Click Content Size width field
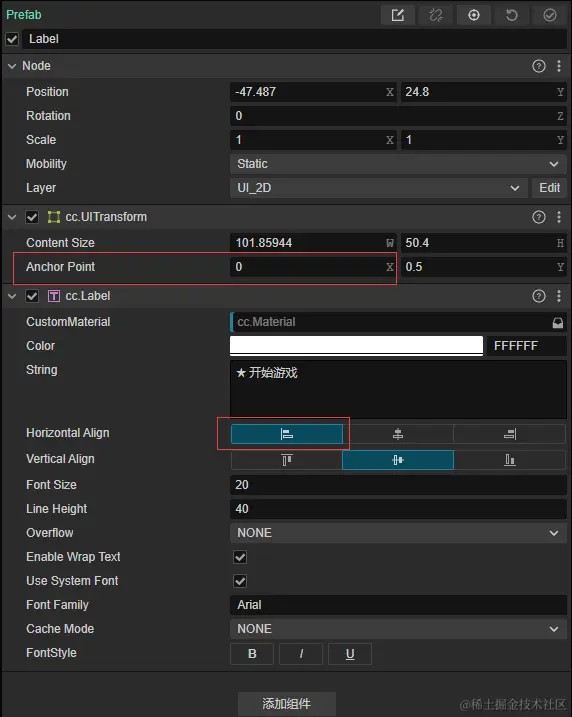The width and height of the screenshot is (572, 717). [313, 243]
